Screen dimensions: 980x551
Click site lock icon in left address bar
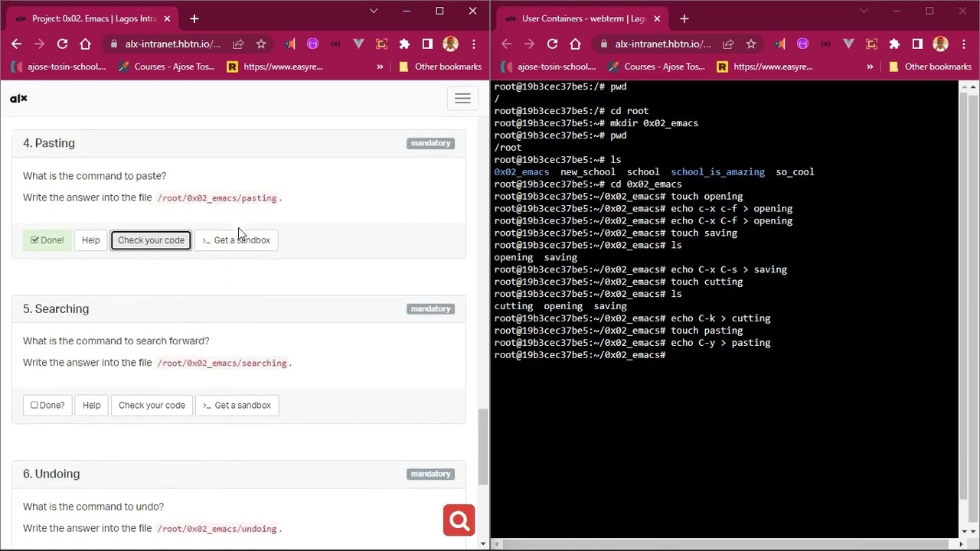point(114,44)
